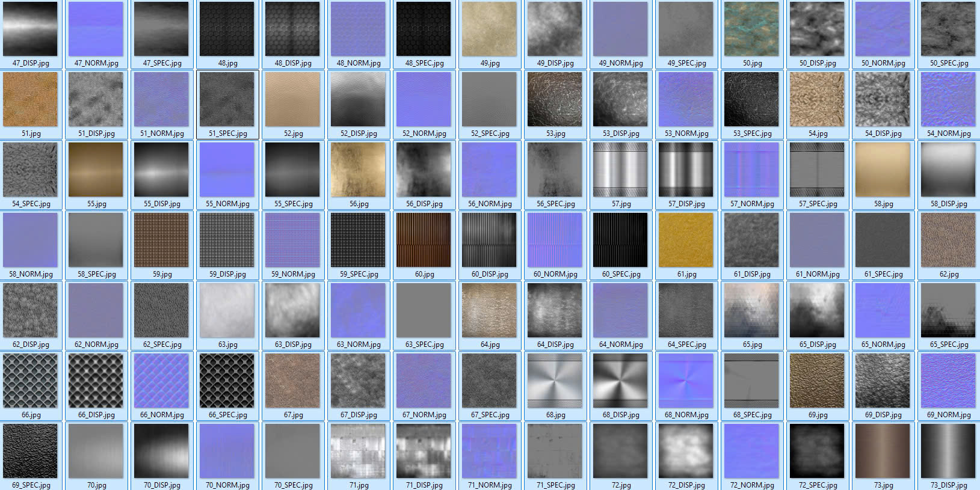The width and height of the screenshot is (980, 490).
Task: Click the 54.jpg crumpled texture
Action: click(817, 99)
